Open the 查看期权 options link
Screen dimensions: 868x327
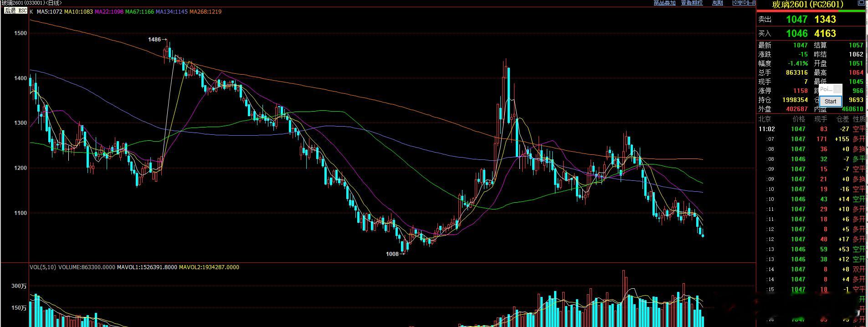[x=692, y=3]
